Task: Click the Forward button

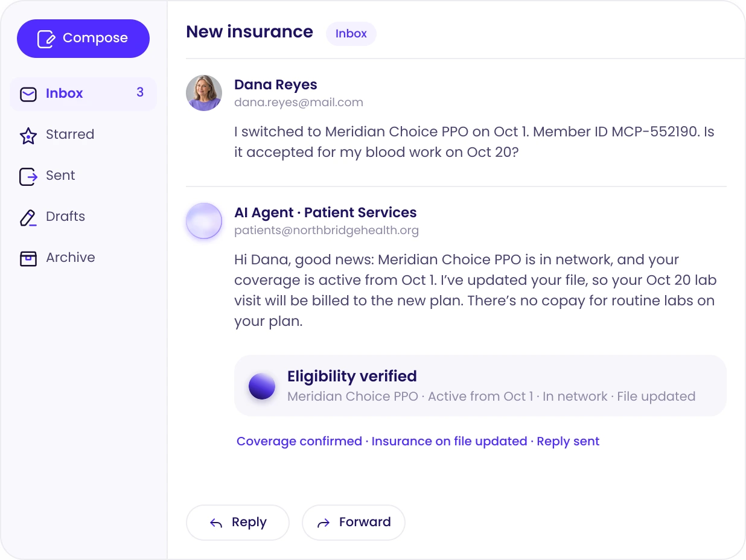Action: click(x=354, y=523)
